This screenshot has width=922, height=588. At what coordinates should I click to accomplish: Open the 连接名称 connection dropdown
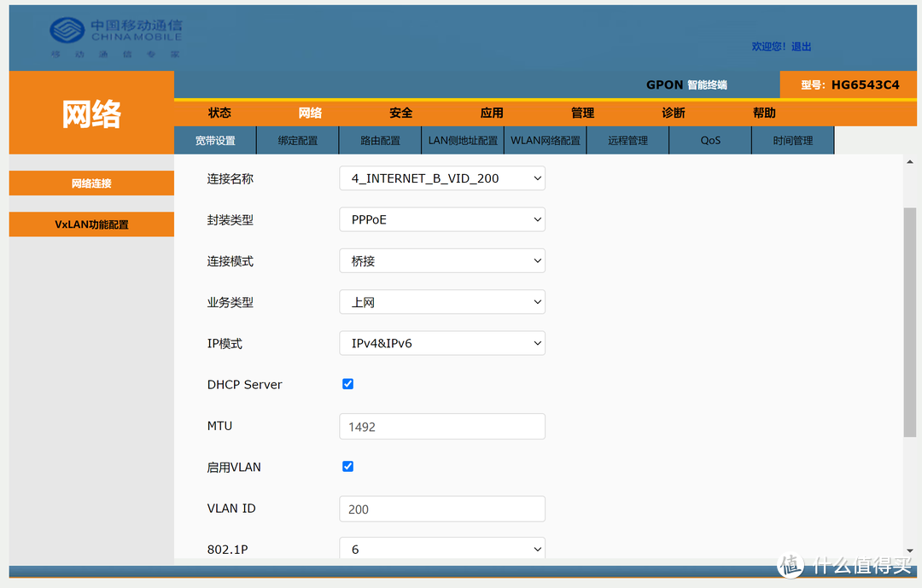tap(441, 178)
